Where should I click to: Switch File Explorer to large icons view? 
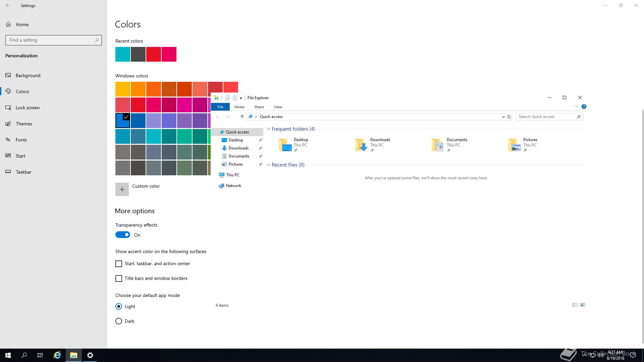pos(583,305)
